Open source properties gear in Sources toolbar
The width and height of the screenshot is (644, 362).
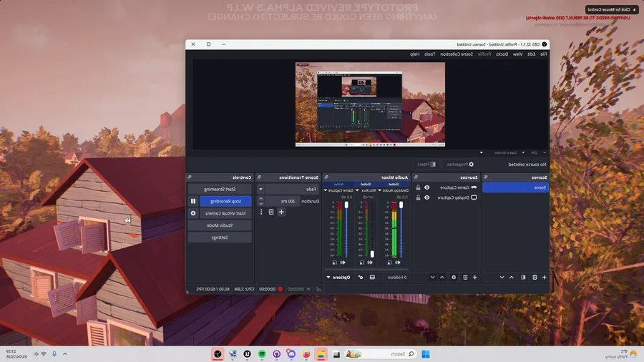pyautogui.click(x=454, y=277)
